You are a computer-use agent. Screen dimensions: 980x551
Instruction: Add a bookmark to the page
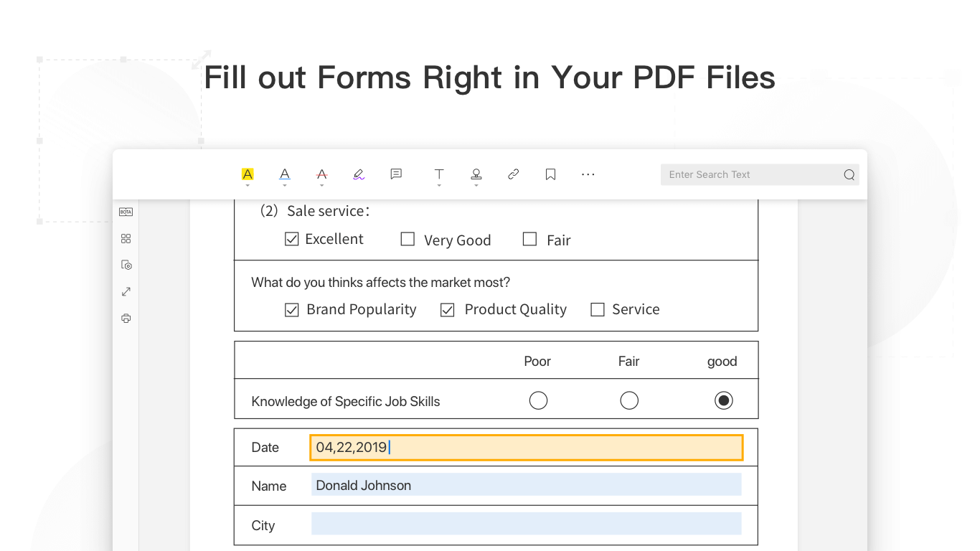coord(550,174)
